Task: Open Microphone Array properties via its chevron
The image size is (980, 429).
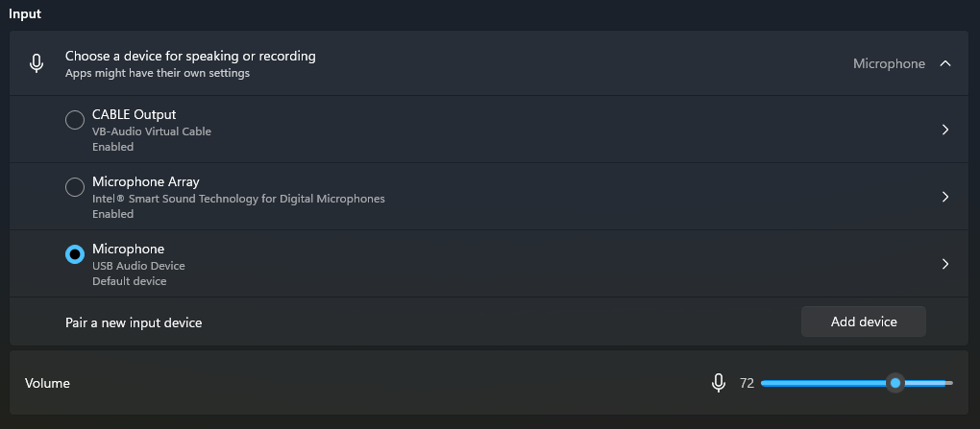Action: coord(945,197)
